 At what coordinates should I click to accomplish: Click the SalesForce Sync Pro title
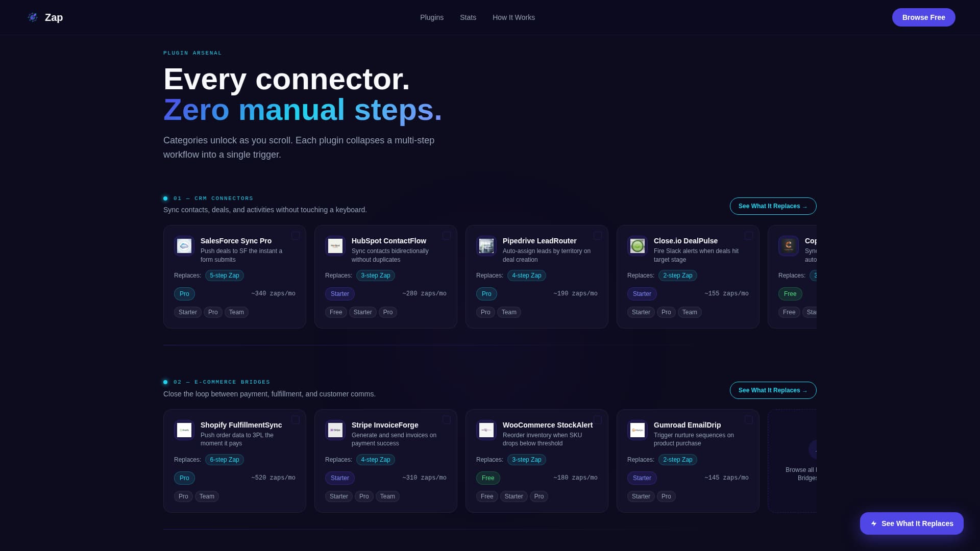point(236,241)
